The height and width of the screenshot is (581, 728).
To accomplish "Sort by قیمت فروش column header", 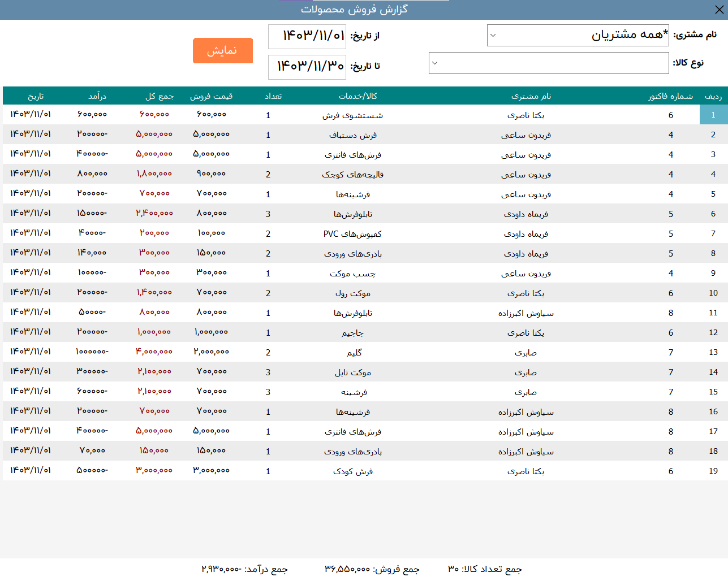I will pos(211,96).
